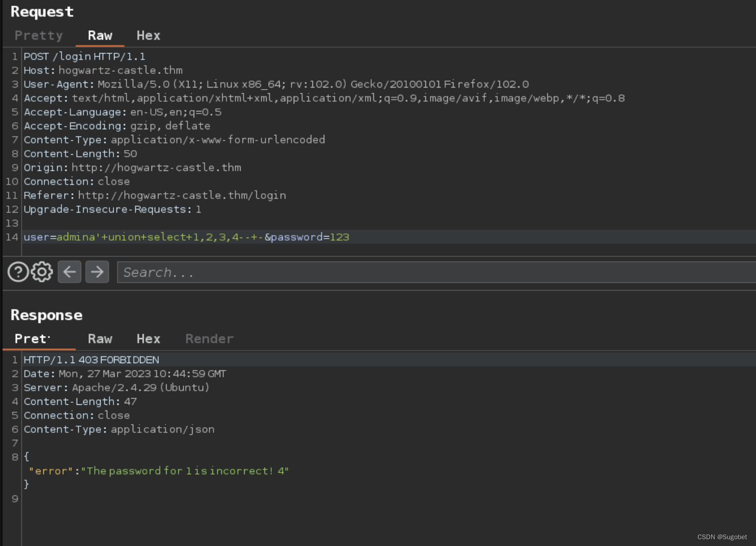Open search settings gear icon
This screenshot has height=546, width=756.
click(x=42, y=272)
